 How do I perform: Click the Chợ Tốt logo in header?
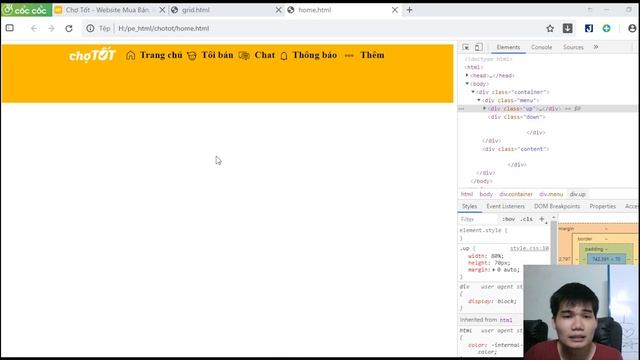tap(92, 55)
